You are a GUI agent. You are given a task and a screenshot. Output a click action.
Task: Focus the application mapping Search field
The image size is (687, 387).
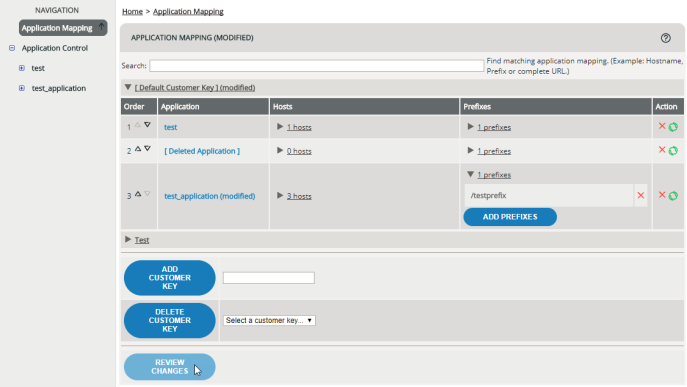(x=316, y=66)
